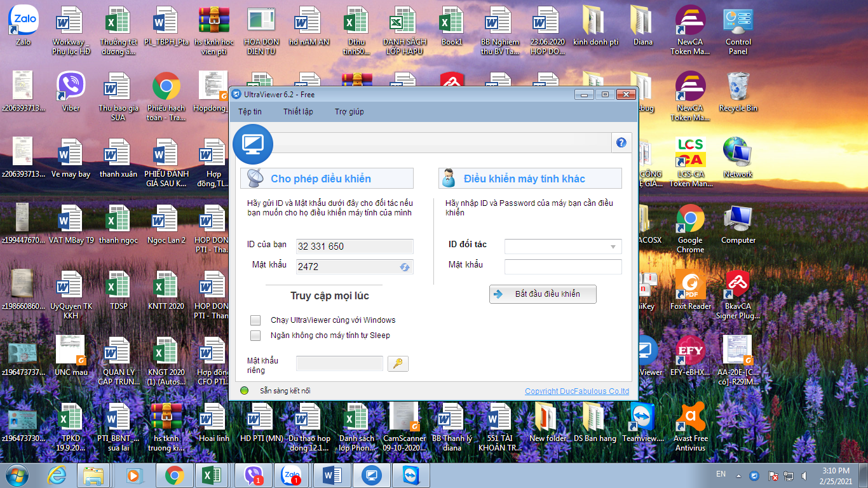Open the Tệp tin menu in UltraViewer
The width and height of the screenshot is (868, 488).
click(x=250, y=112)
